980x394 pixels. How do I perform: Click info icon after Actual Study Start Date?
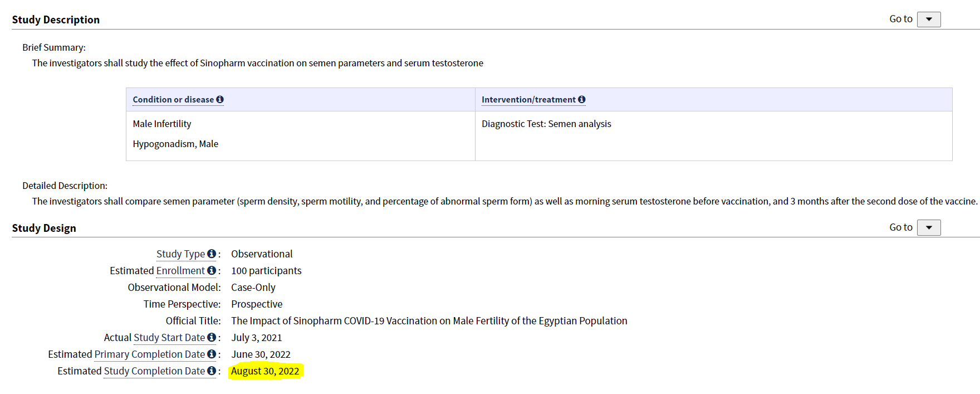212,337
